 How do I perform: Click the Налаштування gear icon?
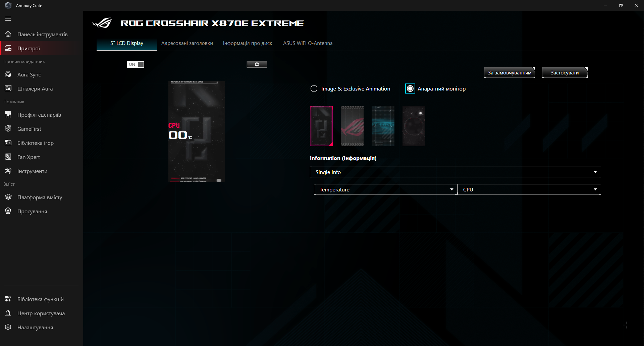point(8,327)
